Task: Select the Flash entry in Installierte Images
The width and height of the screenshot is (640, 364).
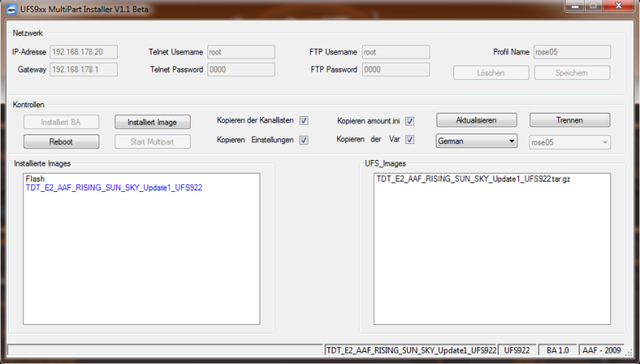Action: 34,179
